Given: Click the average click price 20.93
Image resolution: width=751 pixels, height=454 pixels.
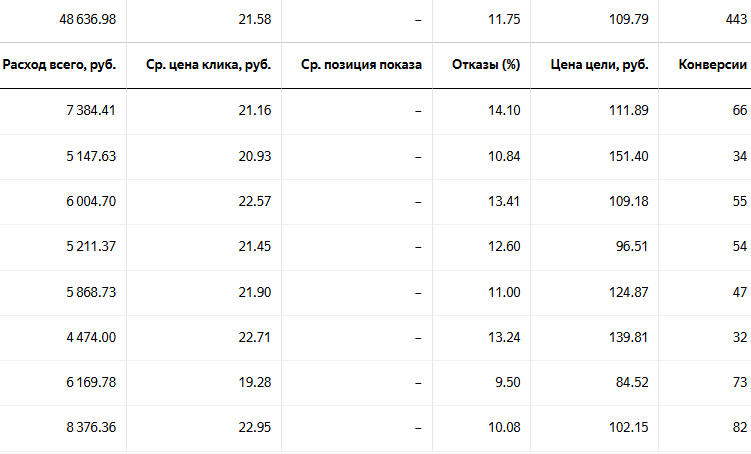Looking at the screenshot, I should pos(255,157).
